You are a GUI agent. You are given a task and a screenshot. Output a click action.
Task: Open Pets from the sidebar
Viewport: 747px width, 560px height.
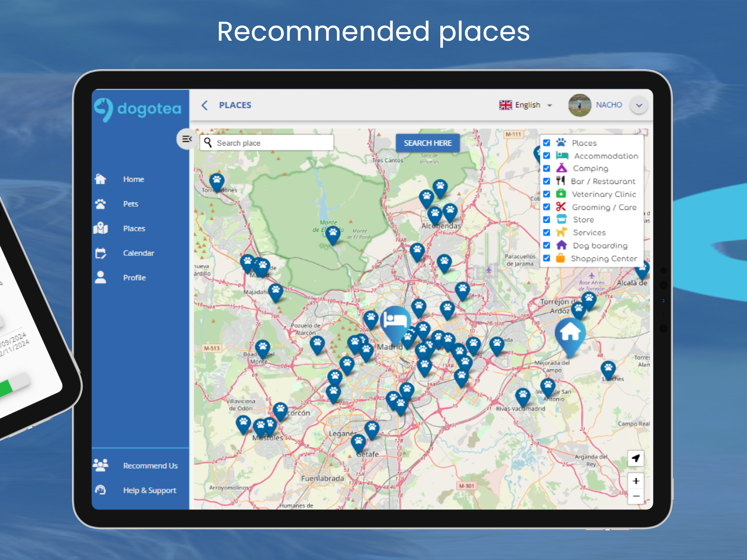click(131, 204)
